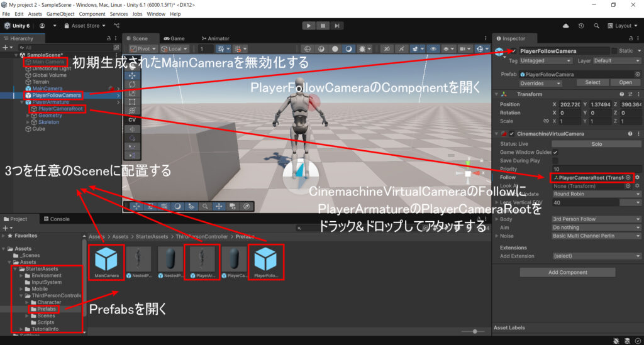Enable the Save During Play checkbox
Viewport: 644px width, 345px height.
(x=555, y=161)
